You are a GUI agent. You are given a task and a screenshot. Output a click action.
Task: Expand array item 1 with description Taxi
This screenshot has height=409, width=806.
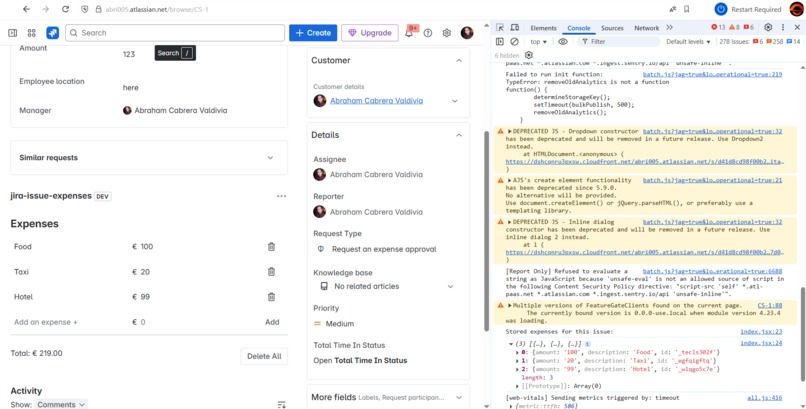517,361
